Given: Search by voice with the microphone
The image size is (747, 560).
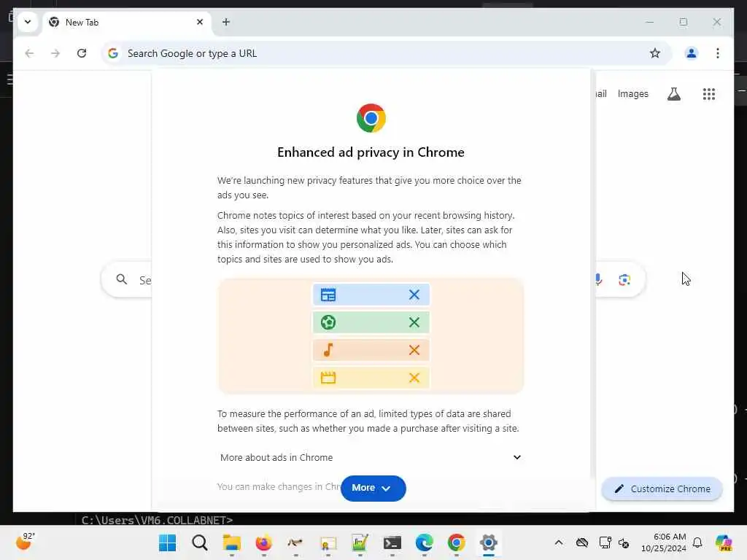Looking at the screenshot, I should (x=598, y=279).
